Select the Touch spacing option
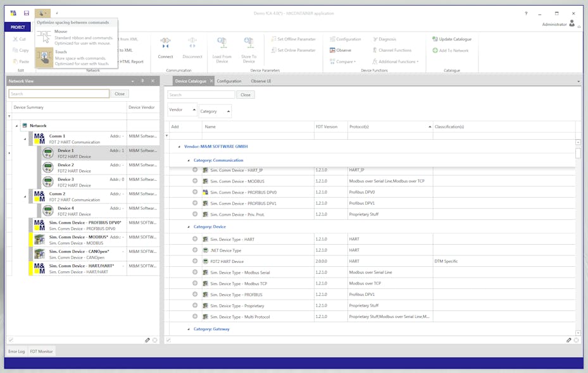Screen dimensions: 588x373 [77, 58]
